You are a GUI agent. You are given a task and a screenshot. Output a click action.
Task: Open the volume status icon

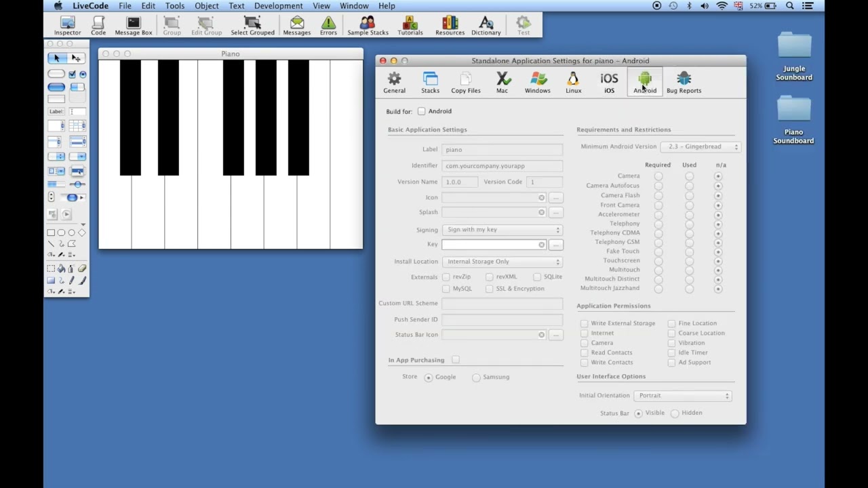pos(705,6)
